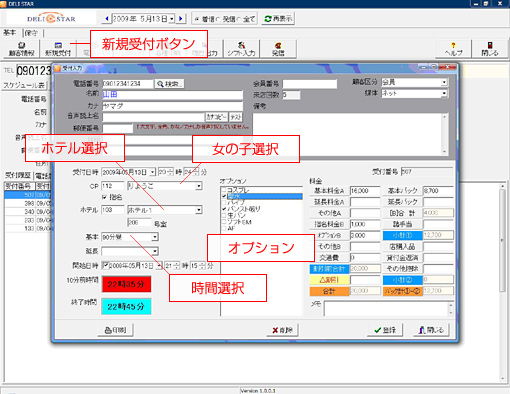Click the カナコピー button beside voice name

coord(217,117)
